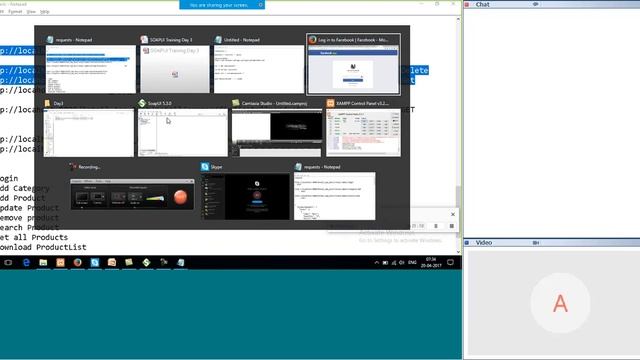Select the first requests - Notepad thumbnail
Image resolution: width=640 pixels, height=360 pixels.
91,69
